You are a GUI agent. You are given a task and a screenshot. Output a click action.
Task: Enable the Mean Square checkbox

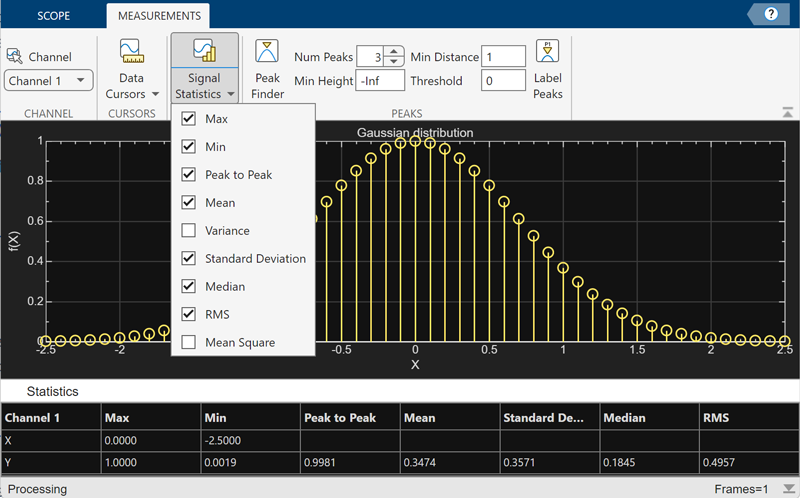point(188,343)
